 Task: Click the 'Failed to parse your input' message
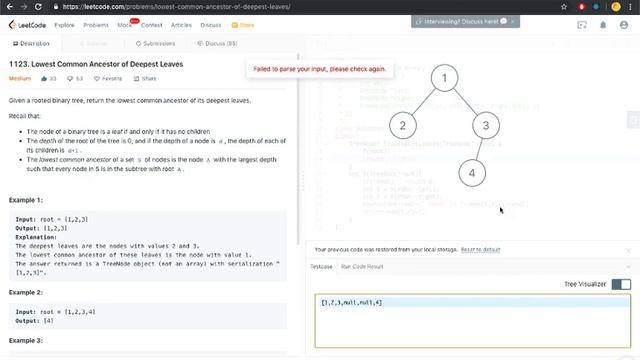pos(320,69)
